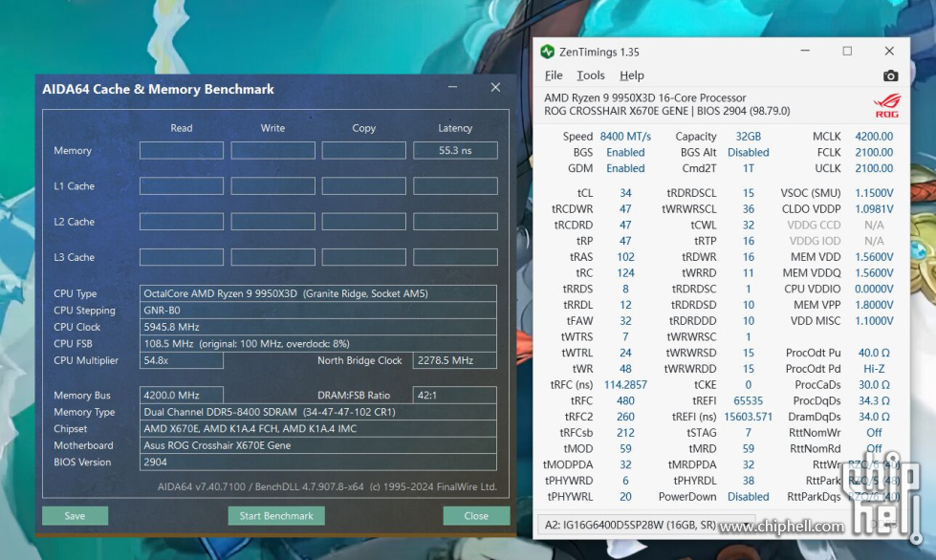The image size is (936, 560).
Task: Click the Memory Read result field
Action: 182,150
